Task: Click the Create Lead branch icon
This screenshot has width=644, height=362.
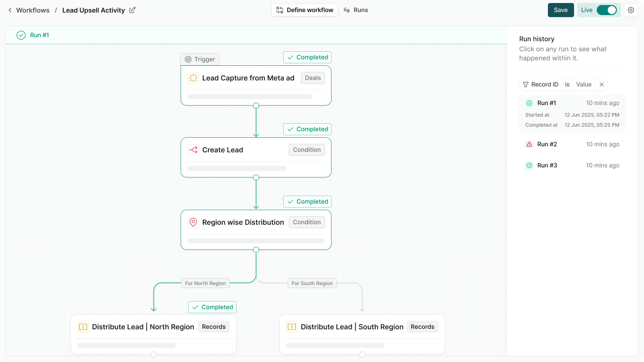Action: (x=193, y=150)
